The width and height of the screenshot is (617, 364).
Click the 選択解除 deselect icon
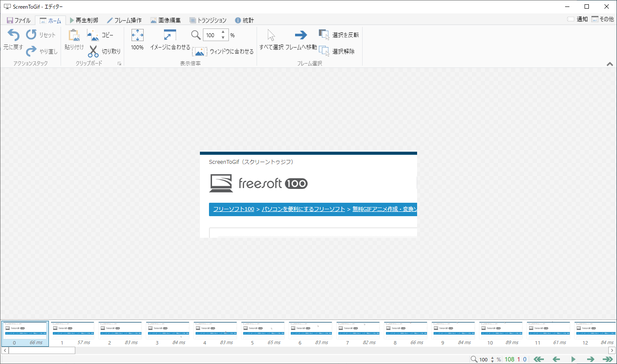click(x=324, y=51)
